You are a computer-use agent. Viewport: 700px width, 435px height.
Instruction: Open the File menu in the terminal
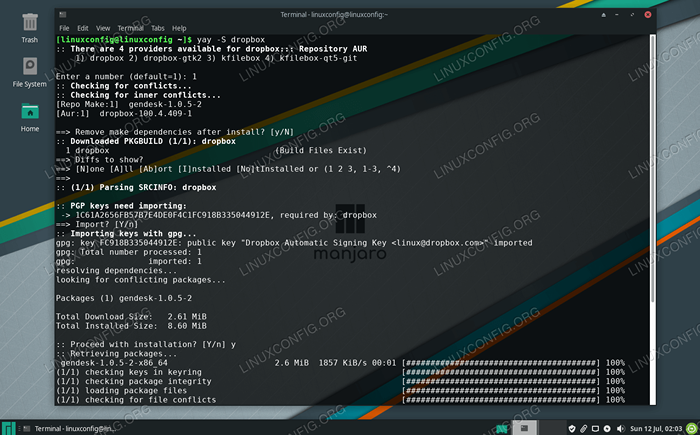click(x=64, y=28)
